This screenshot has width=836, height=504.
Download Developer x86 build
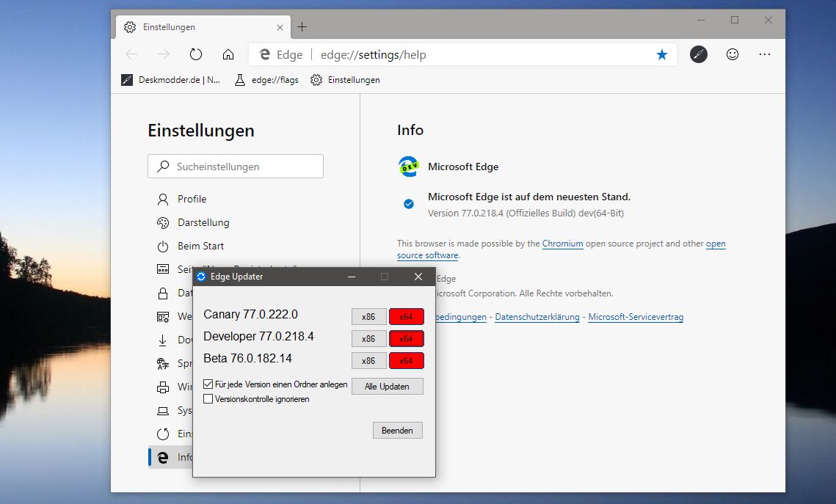pos(368,338)
